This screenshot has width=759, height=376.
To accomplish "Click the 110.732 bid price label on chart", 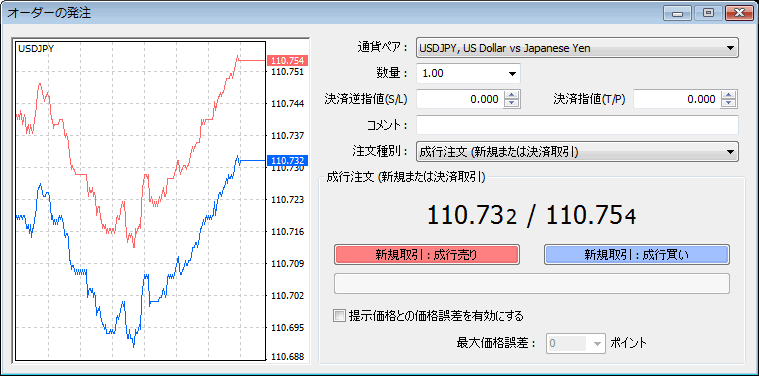I will click(288, 160).
